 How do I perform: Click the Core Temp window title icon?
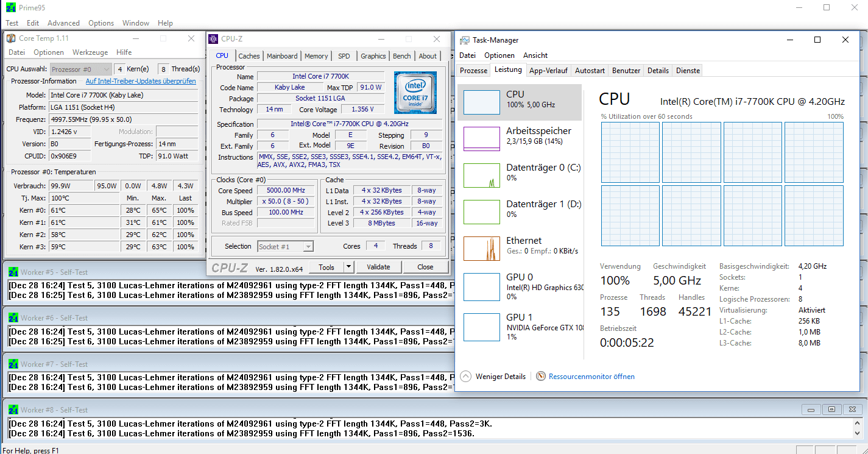pos(11,38)
